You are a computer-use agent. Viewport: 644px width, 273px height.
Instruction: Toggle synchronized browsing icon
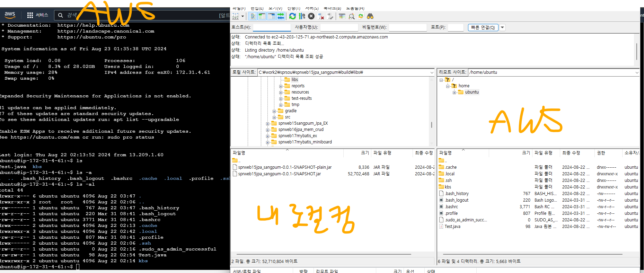pyautogui.click(x=361, y=16)
